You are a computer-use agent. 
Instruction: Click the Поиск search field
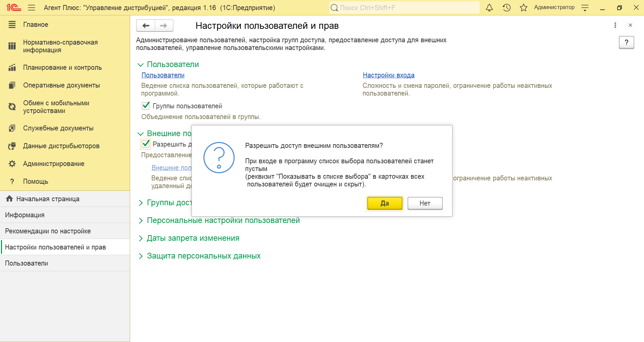[x=404, y=8]
